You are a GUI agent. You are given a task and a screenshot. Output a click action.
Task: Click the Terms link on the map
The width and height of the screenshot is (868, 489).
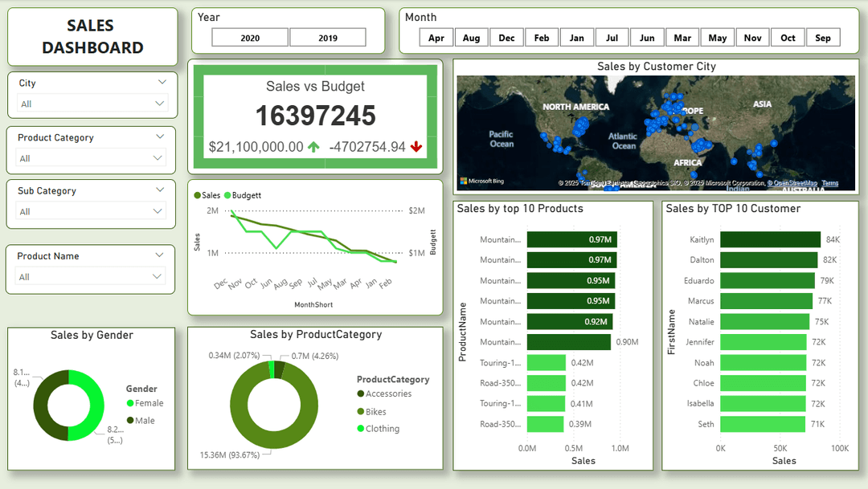pos(829,183)
